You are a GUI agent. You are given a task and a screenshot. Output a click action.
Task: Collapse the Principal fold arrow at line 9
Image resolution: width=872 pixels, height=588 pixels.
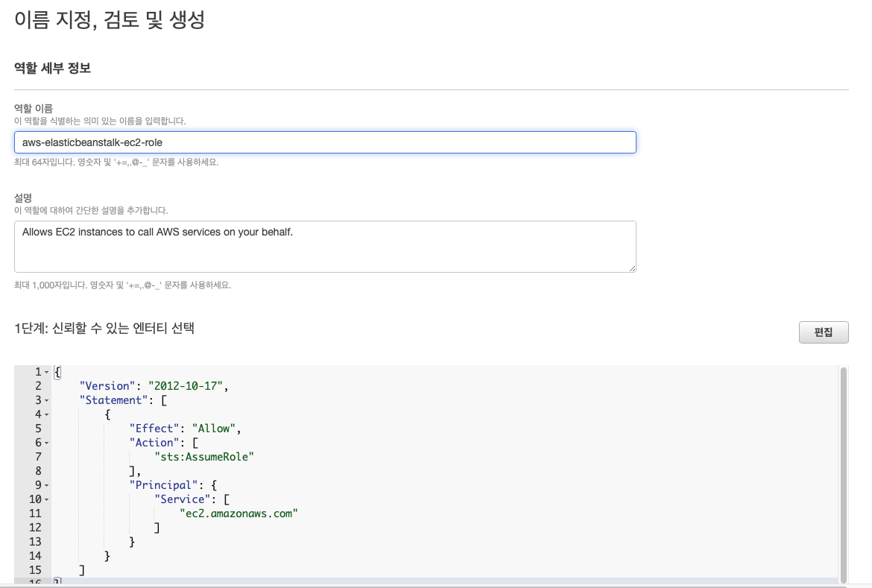(x=47, y=485)
